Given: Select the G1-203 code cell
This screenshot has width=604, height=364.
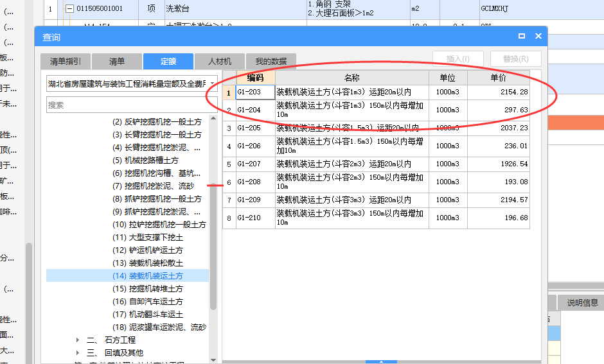Looking at the screenshot, I should [255, 92].
